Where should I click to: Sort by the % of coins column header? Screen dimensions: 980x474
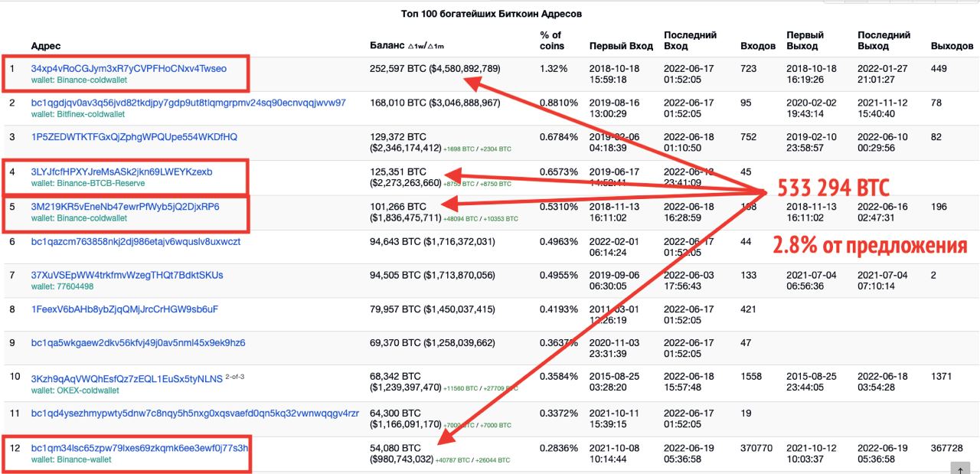tap(552, 41)
